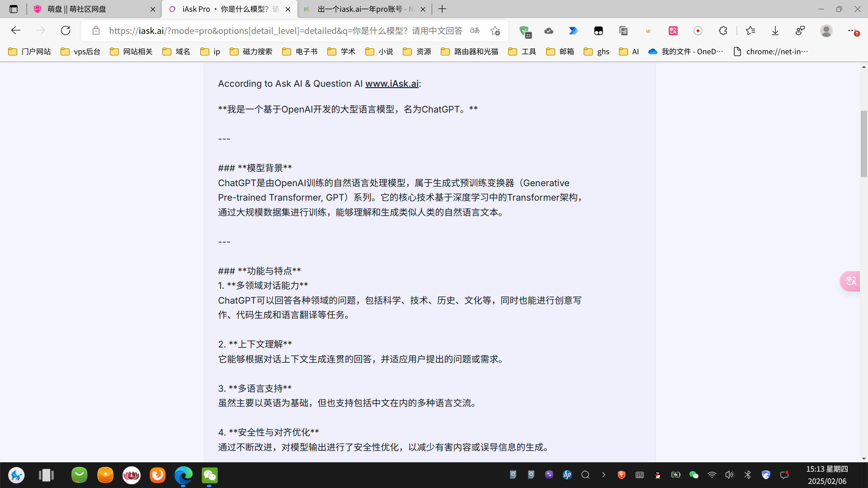Open the 我的文件 - OneDrive bookmark
Screen dimensions: 868x488
(x=686, y=52)
